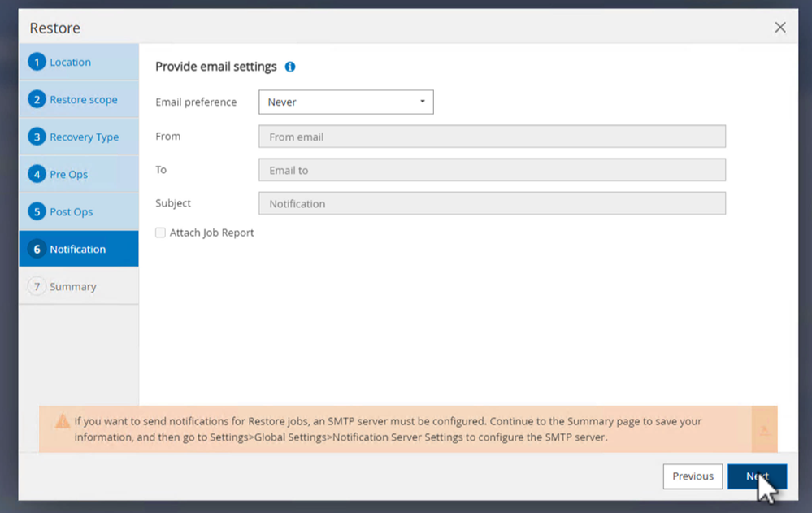Click the step 3 number circle

click(37, 137)
